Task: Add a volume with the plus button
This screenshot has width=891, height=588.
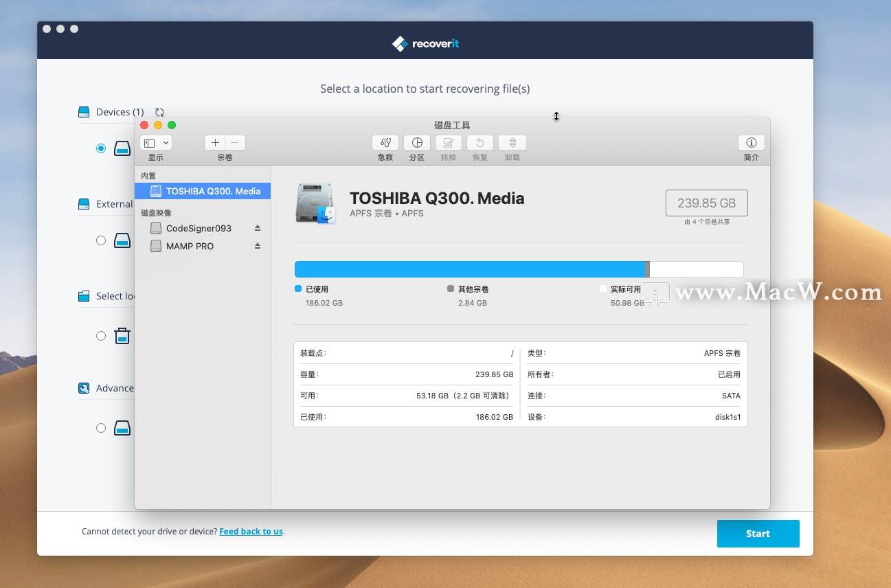Action: [x=215, y=143]
